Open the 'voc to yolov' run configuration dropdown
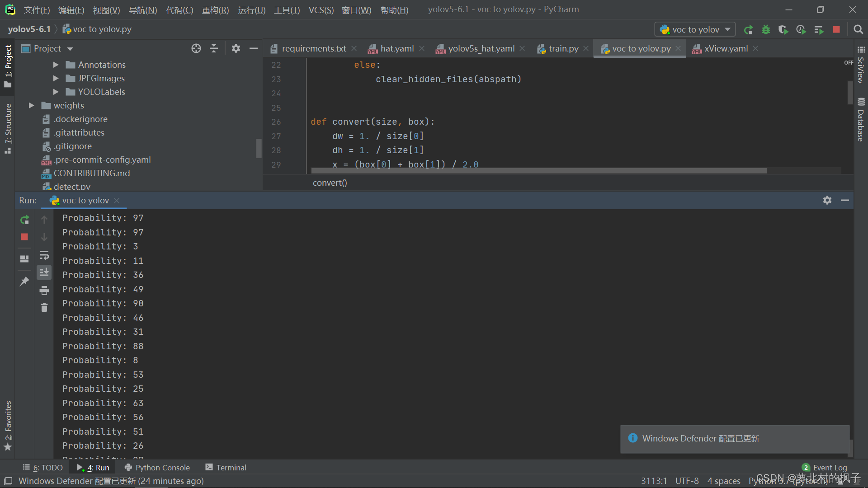This screenshot has width=868, height=488. click(x=694, y=30)
